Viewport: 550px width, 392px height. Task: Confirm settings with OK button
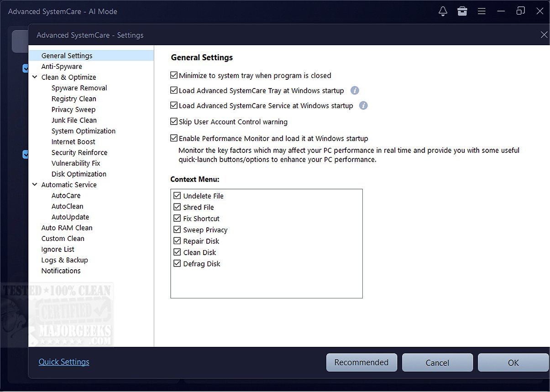tap(513, 362)
